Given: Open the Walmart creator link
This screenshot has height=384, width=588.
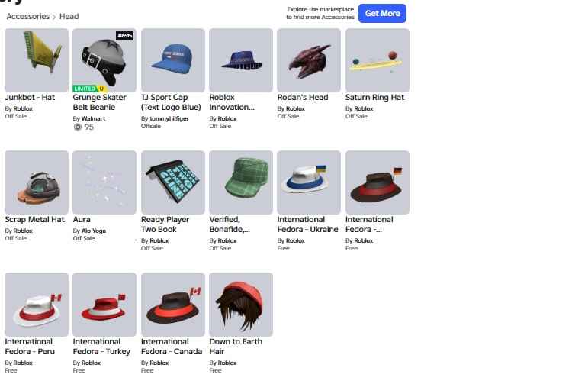Looking at the screenshot, I should pos(93,118).
